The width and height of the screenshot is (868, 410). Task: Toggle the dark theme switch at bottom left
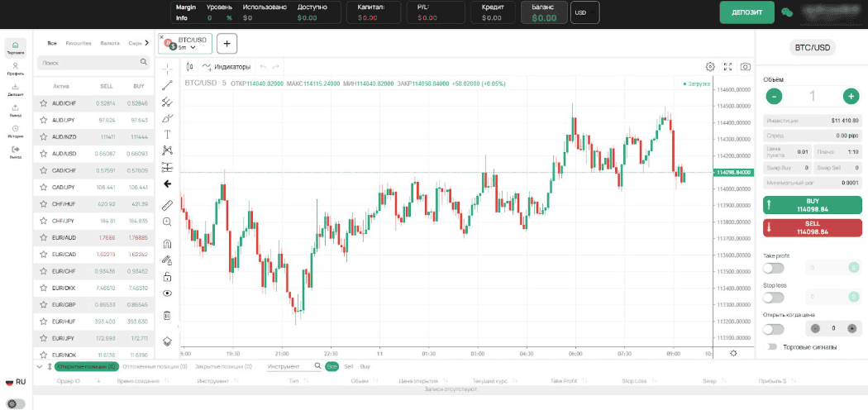tap(16, 404)
